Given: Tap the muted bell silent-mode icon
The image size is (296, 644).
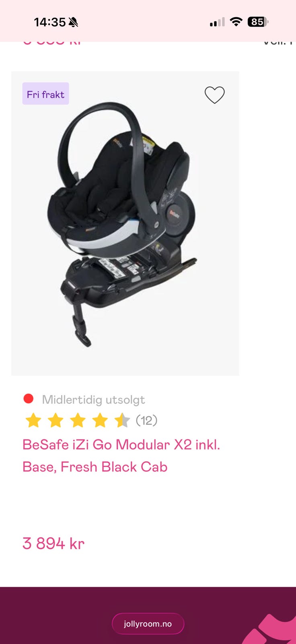Looking at the screenshot, I should [73, 22].
